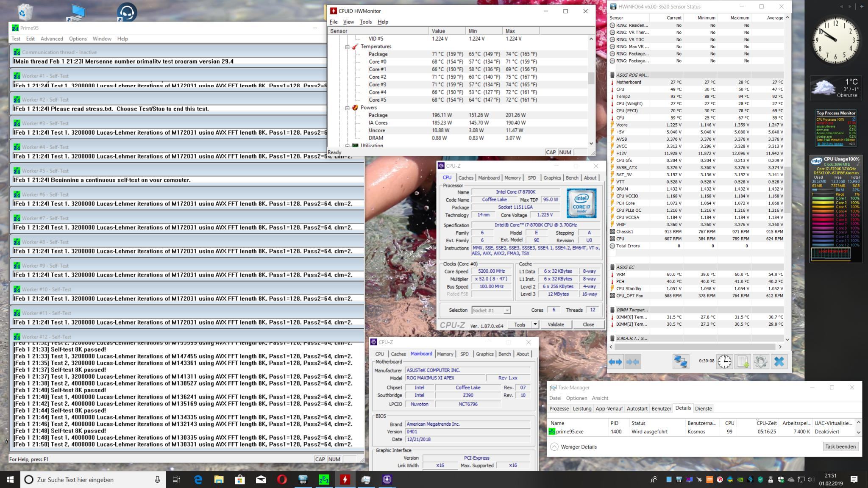Select IA Cores power row in HWMonitor
The height and width of the screenshot is (488, 868).
[x=458, y=123]
